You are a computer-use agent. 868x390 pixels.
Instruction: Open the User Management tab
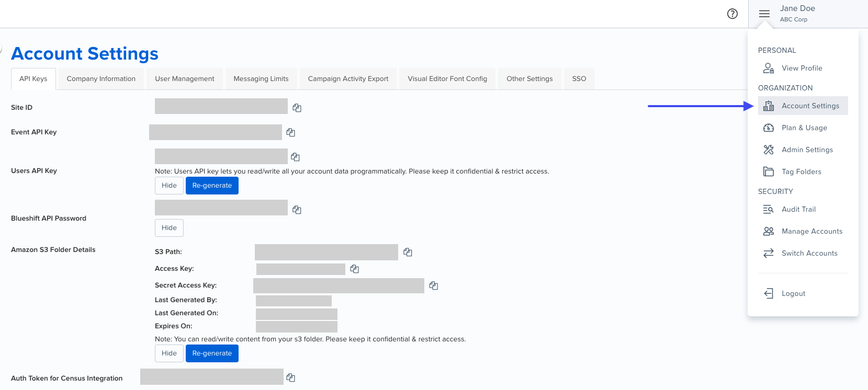click(185, 79)
